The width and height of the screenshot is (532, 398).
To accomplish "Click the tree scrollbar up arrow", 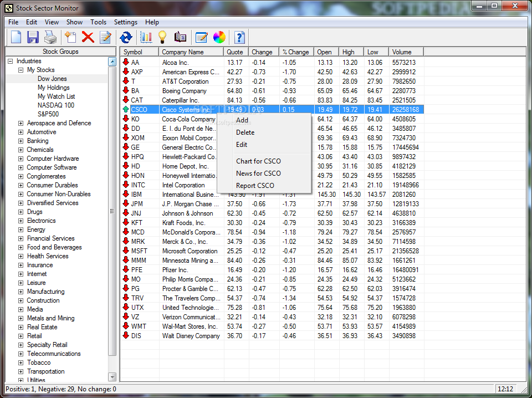I will [112, 62].
